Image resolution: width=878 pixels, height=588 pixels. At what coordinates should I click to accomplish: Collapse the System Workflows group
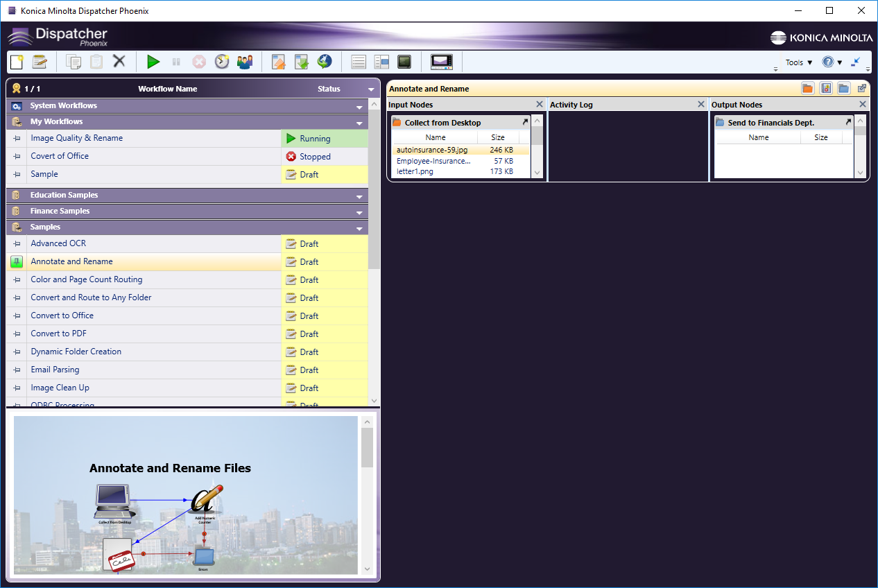click(359, 107)
